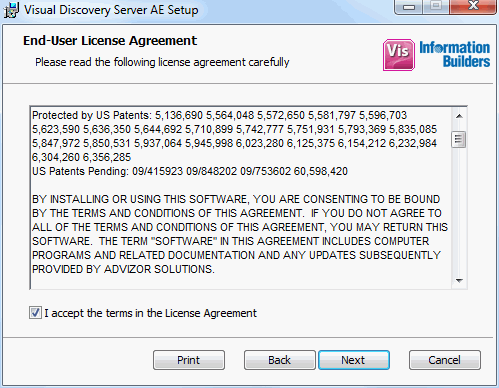This screenshot has width=499, height=388.
Task: Uncheck the accept license terms checkbox
Action: pyautogui.click(x=35, y=313)
